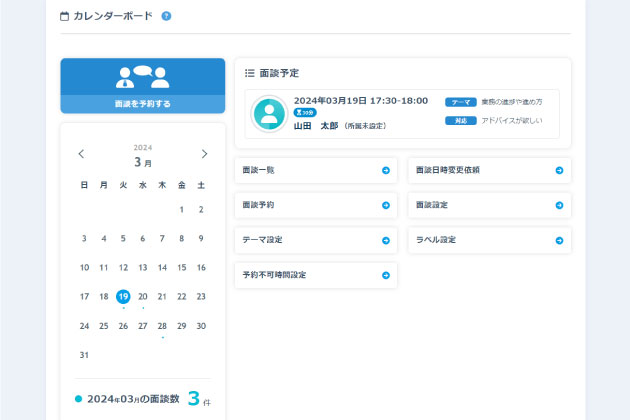Click the 面談を予約する booking button
Image resolution: width=630 pixels, height=420 pixels.
click(143, 86)
